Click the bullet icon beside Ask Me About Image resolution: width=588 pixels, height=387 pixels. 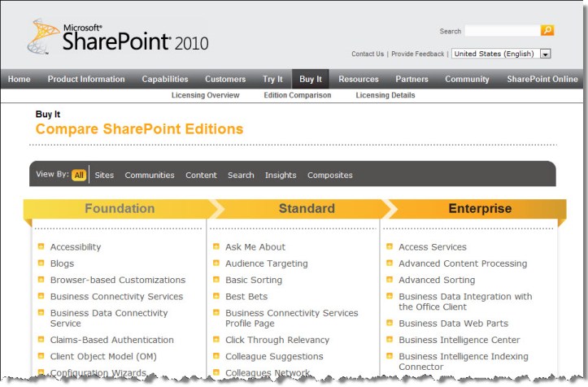tap(216, 246)
